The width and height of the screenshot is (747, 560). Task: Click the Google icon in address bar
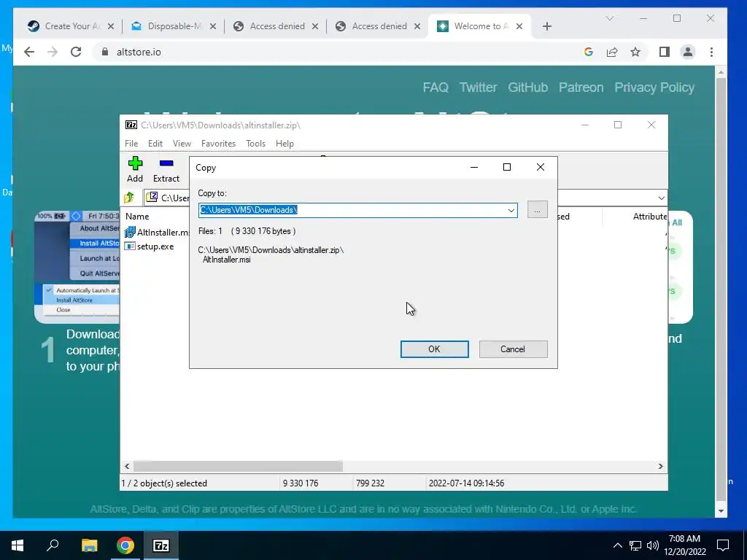pyautogui.click(x=589, y=52)
